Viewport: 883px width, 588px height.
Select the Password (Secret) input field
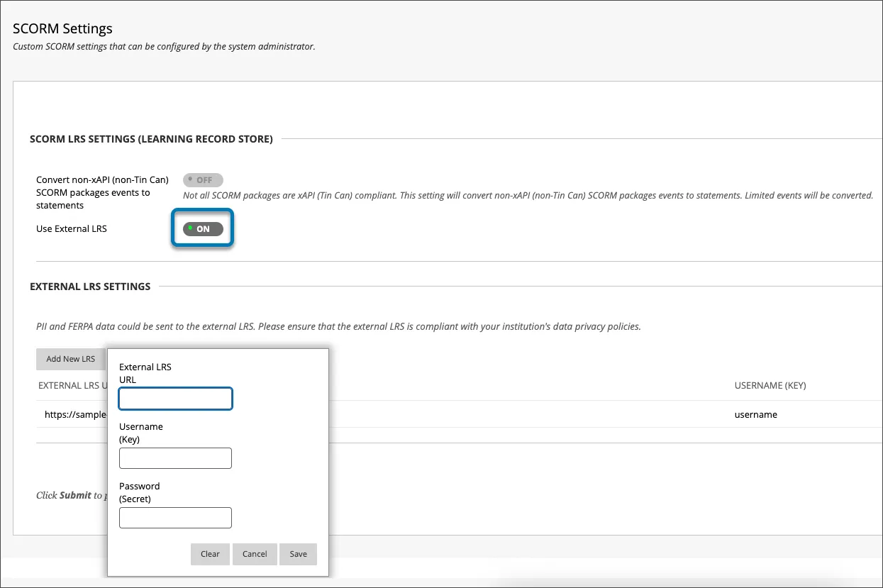tap(175, 518)
